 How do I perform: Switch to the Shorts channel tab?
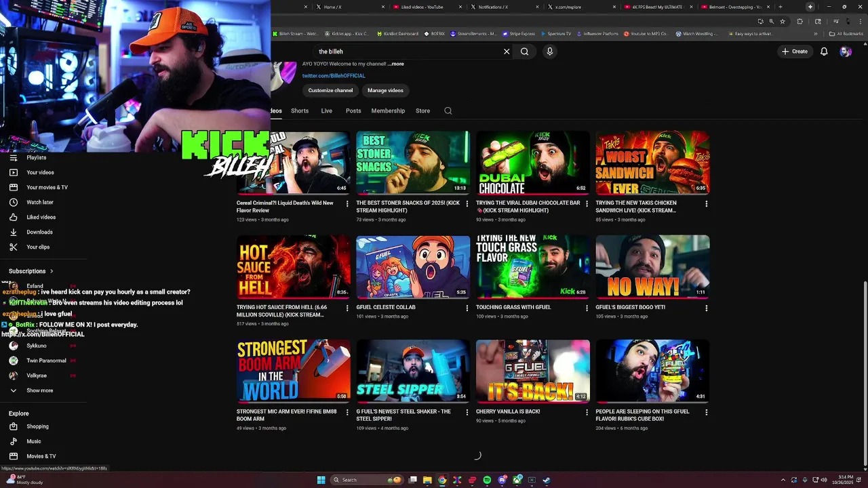click(300, 110)
